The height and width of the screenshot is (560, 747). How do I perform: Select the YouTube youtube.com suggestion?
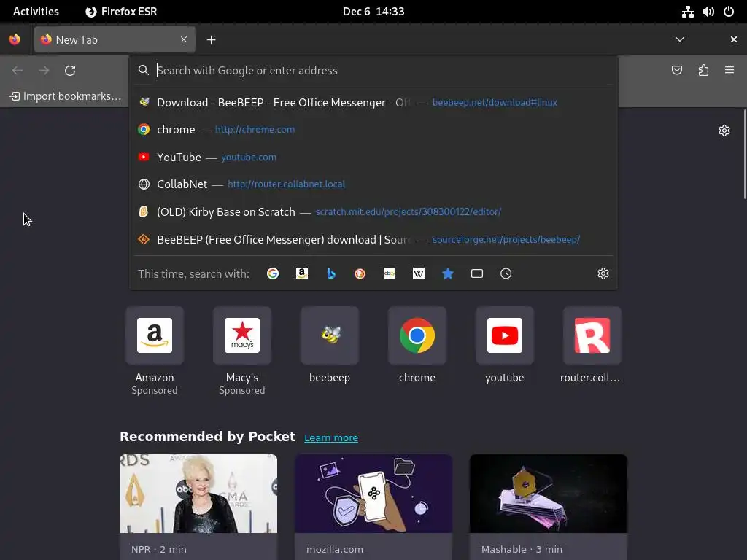pos(373,157)
